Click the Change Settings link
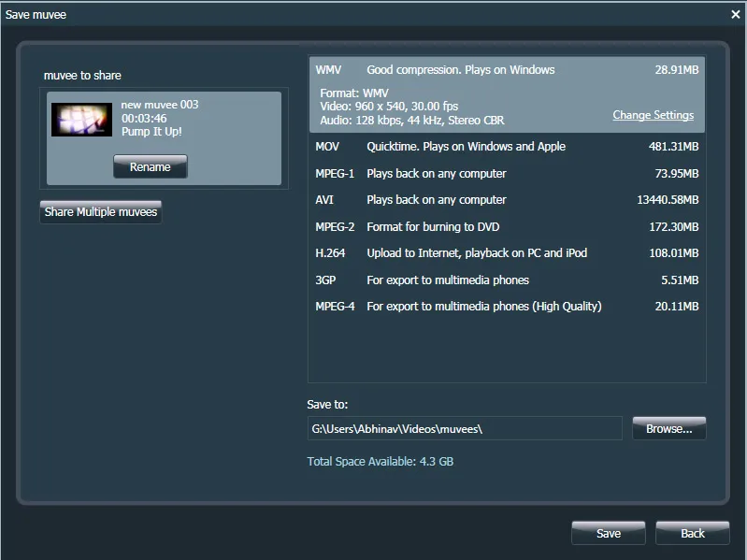Viewport: 747px width, 560px height. coord(654,115)
